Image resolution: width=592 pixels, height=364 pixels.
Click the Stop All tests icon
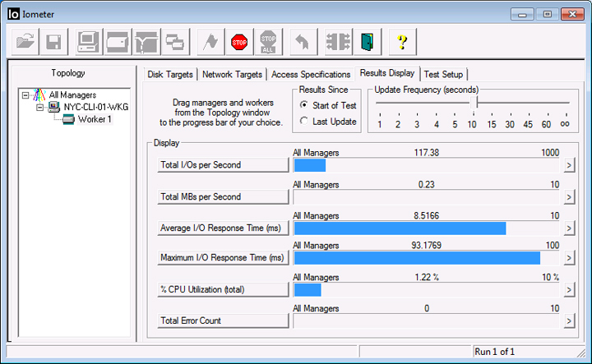pos(268,41)
